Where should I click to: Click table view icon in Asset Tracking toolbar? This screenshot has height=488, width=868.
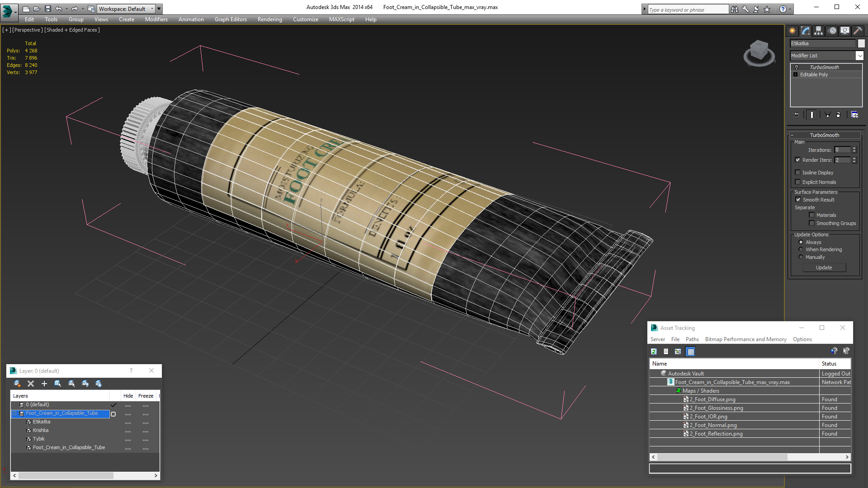(x=690, y=352)
